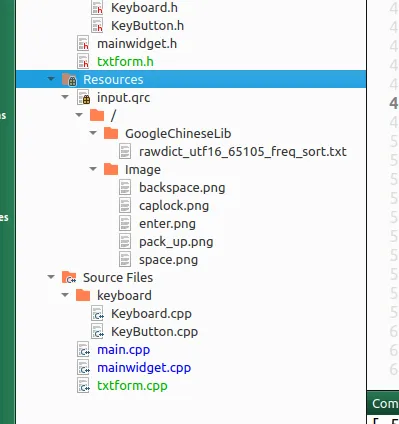Click the Resources locked folder icon
The image size is (399, 424).
coord(69,80)
